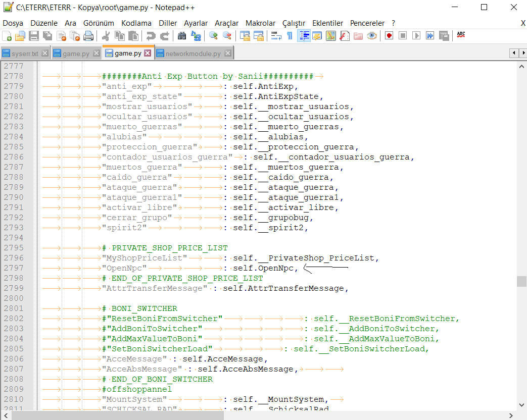
Task: Print the current document
Action: pyautogui.click(x=88, y=36)
